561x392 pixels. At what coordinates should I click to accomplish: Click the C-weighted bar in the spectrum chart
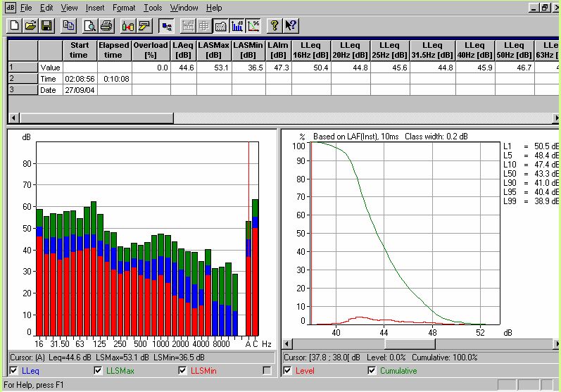point(255,268)
